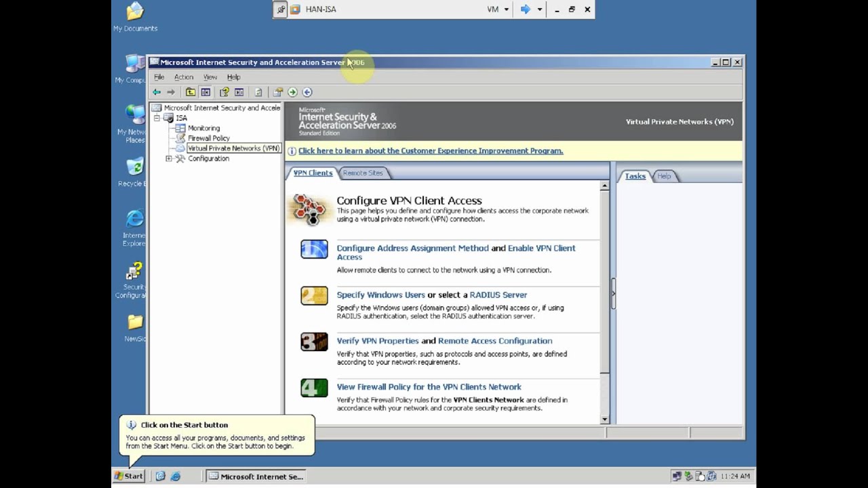The width and height of the screenshot is (868, 488).
Task: Click the Customer Experience Improvement Program link
Action: (x=431, y=151)
